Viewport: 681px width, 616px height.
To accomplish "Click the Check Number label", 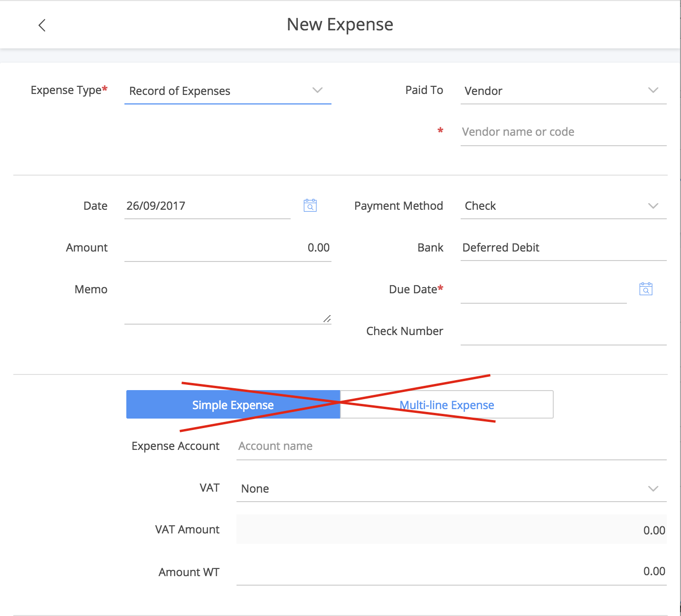I will point(405,331).
